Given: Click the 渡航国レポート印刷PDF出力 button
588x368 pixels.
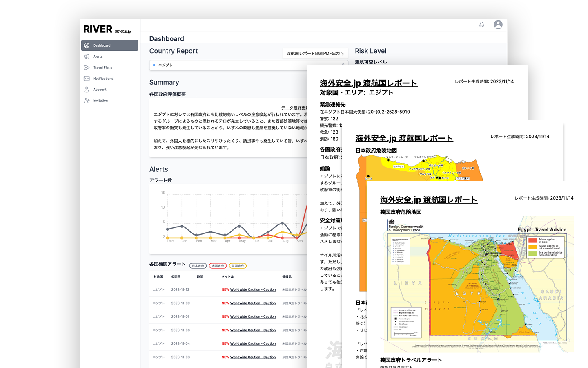Looking at the screenshot, I should point(315,53).
